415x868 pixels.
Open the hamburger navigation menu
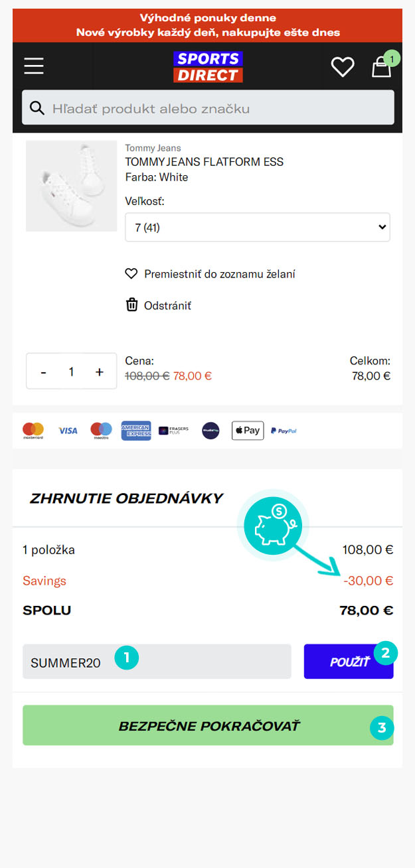pyautogui.click(x=34, y=66)
